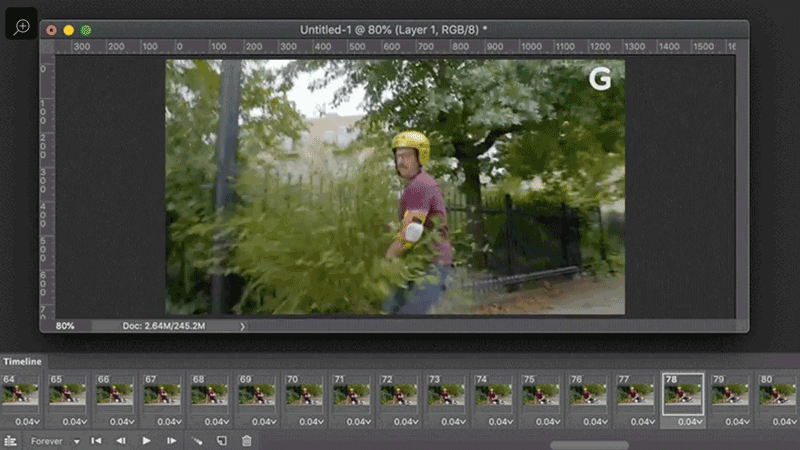Click the timeline horizontal scrollbar
This screenshot has height=450, width=800.
(x=589, y=445)
